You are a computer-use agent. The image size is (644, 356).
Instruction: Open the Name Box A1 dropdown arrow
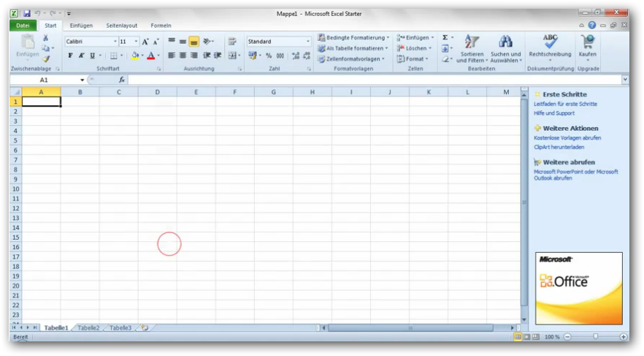coord(82,80)
